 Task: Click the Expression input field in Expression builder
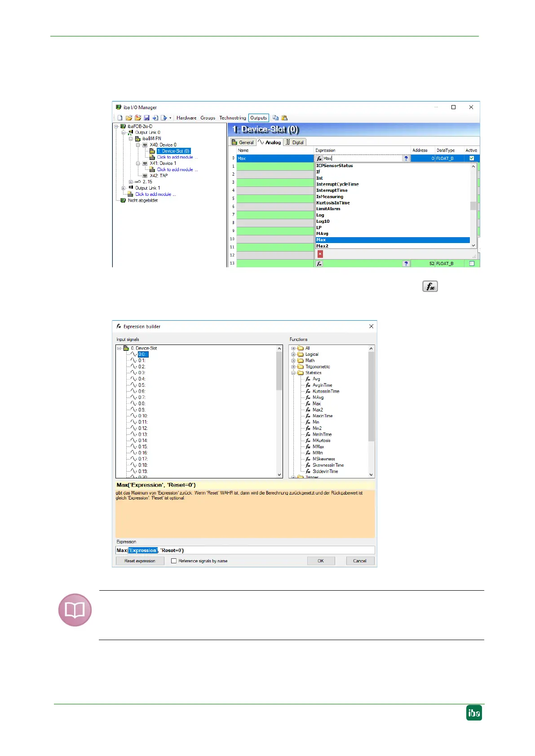tap(245, 550)
